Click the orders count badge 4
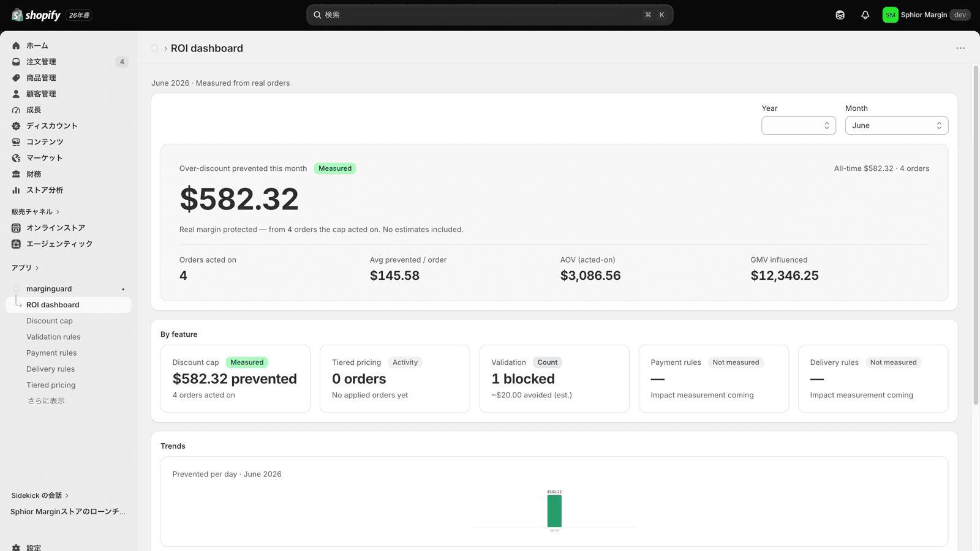 pos(122,62)
